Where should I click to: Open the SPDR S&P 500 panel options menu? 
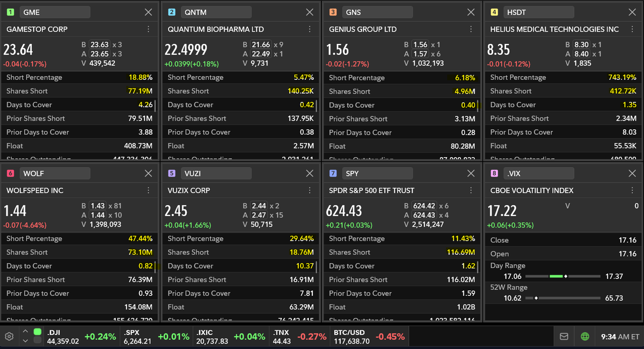coord(471,190)
